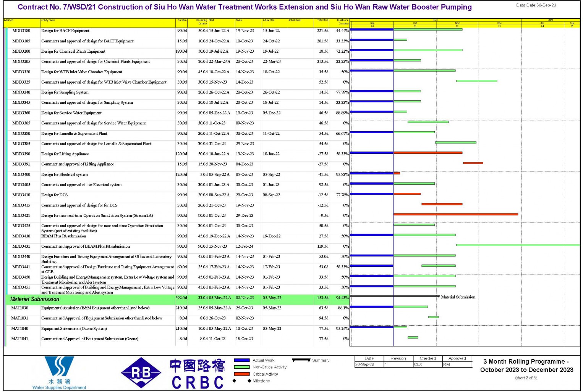583x392 pixels.
Task: Click the Water Supplies Department logo
Action: point(59,373)
